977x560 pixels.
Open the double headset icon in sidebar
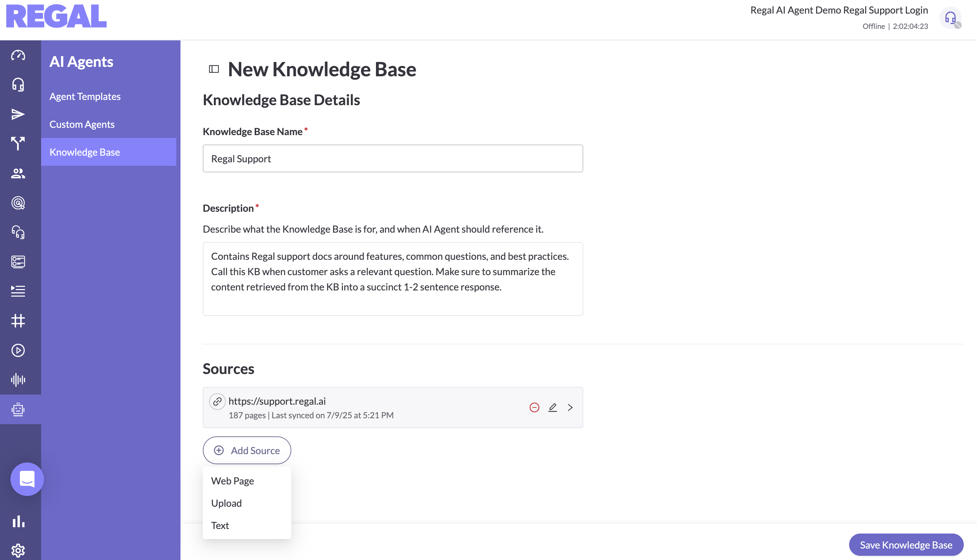click(18, 232)
